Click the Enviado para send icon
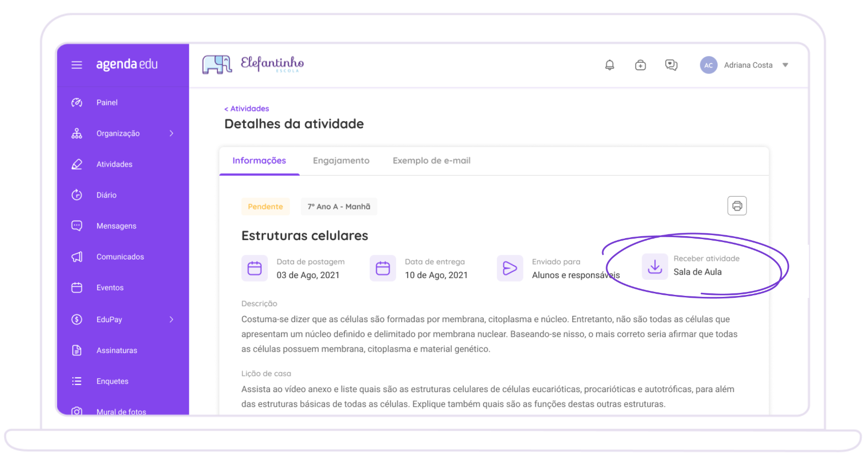The width and height of the screenshot is (868, 458). tap(509, 268)
